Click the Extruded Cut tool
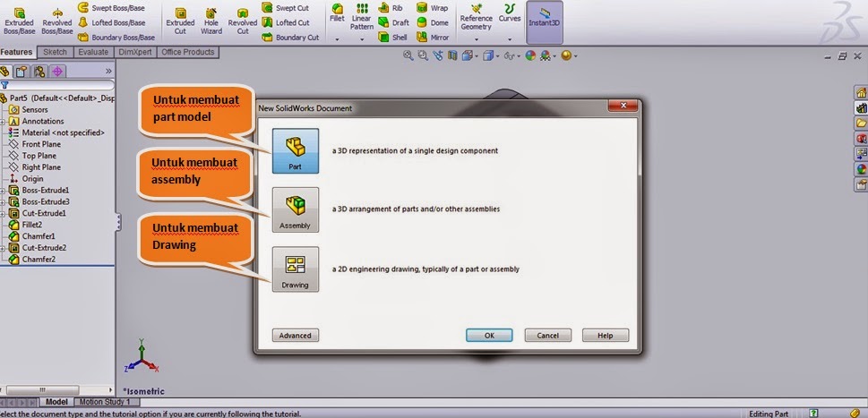 [x=180, y=21]
